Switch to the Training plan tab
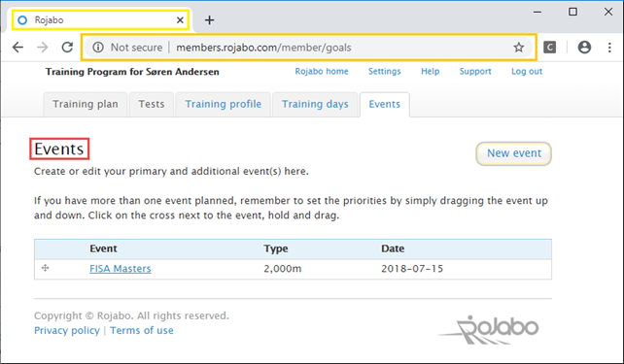624x364 pixels. 86,104
